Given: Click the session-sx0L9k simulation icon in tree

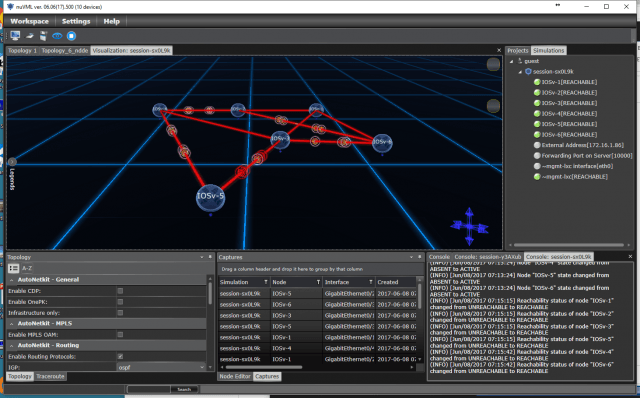Looking at the screenshot, I should coord(528,71).
